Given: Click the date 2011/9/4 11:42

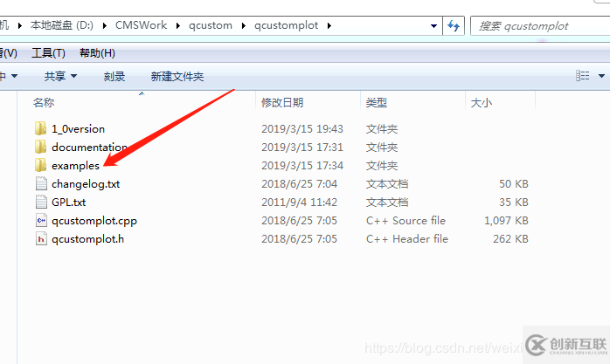Looking at the screenshot, I should coord(299,202).
